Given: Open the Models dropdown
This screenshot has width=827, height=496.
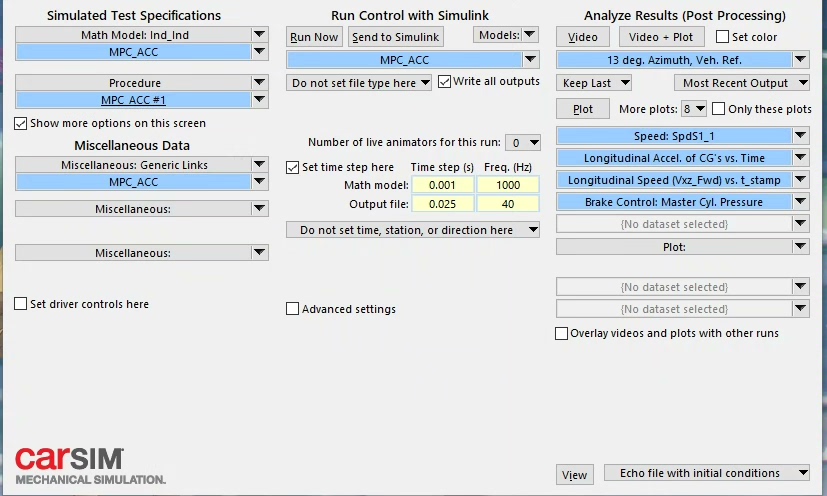Looking at the screenshot, I should [x=506, y=35].
